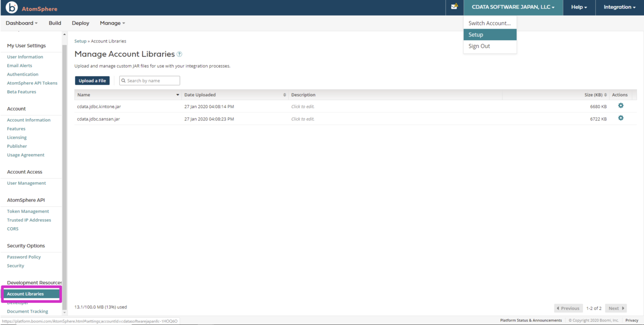Screen dimensions: 644x325
Task: Click the left sidebar vertical scrollbar
Action: pos(64,172)
